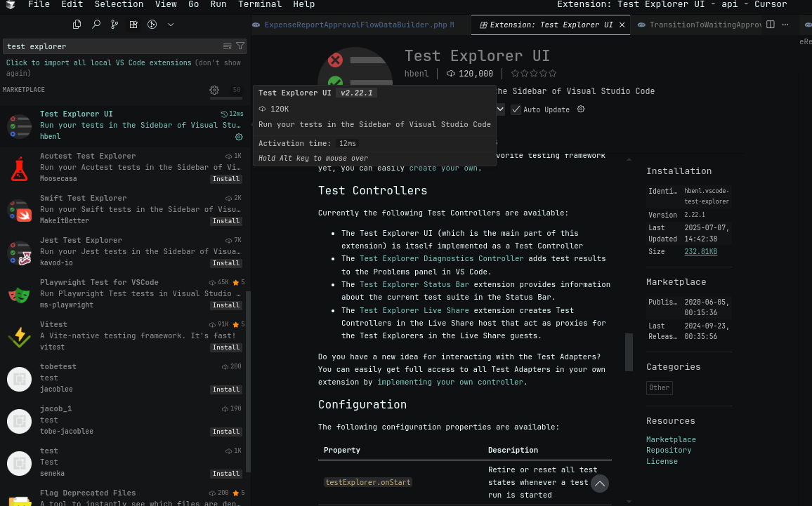Open the Repository resource link

pyautogui.click(x=668, y=451)
